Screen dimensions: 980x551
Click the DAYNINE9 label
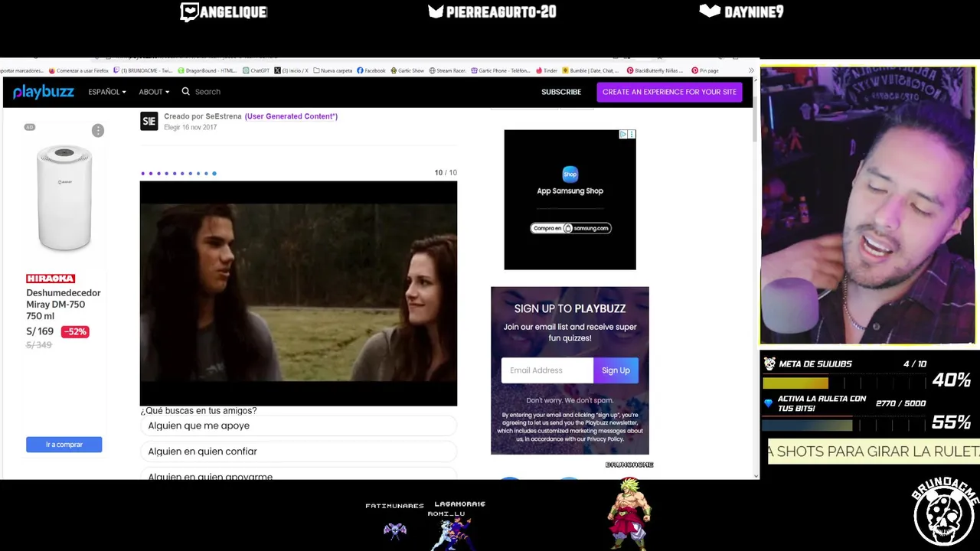(x=742, y=11)
